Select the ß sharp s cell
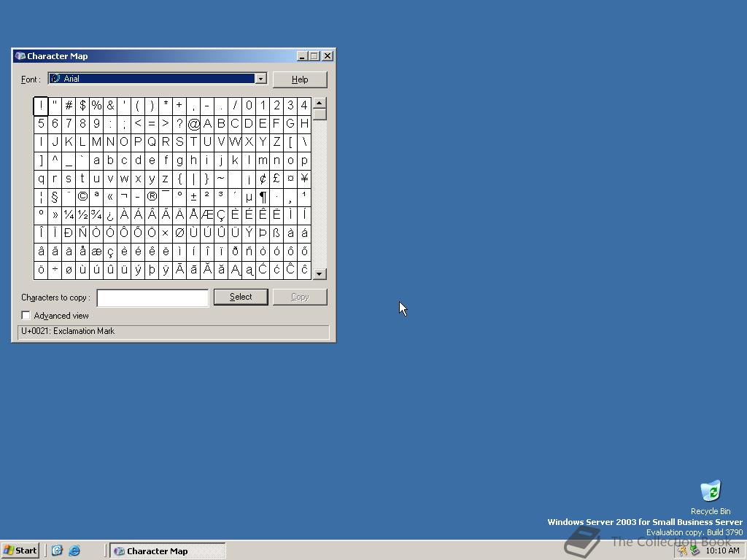Image resolution: width=747 pixels, height=560 pixels. tap(276, 233)
